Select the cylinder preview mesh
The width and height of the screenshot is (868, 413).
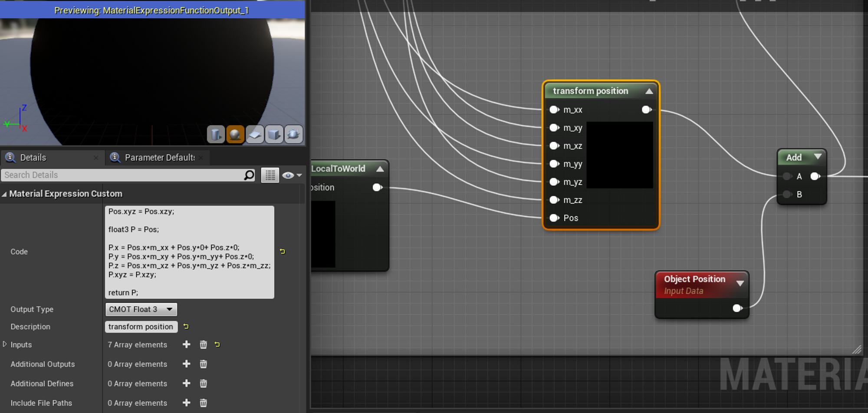click(216, 135)
